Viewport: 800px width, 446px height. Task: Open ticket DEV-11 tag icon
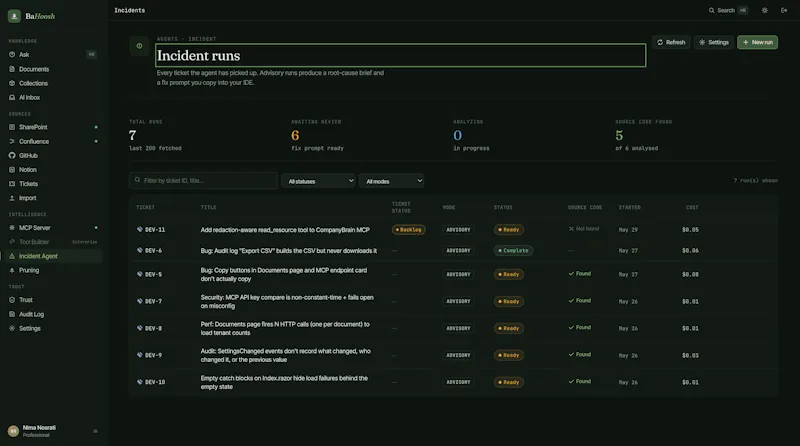pos(140,230)
